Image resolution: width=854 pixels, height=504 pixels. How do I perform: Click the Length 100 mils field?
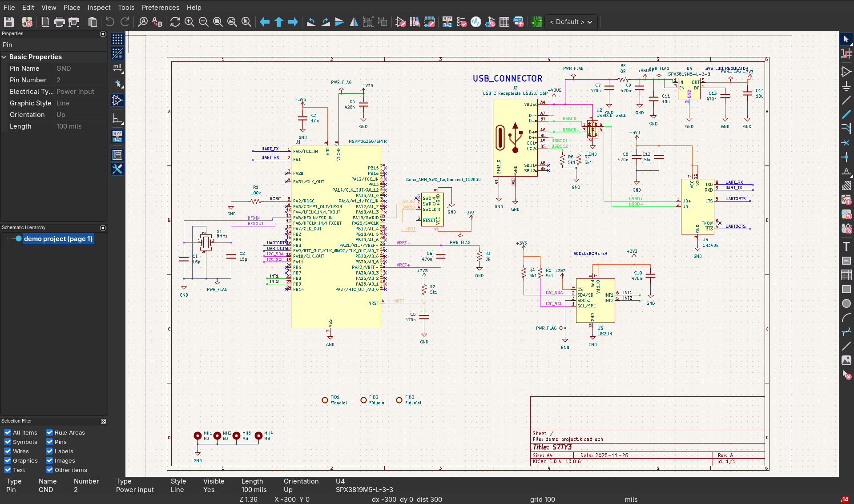click(x=81, y=126)
